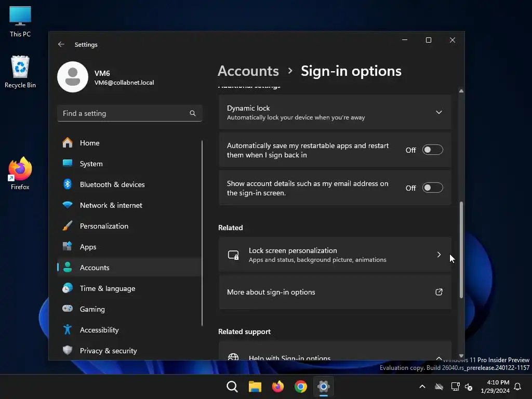Click the Gaming controller icon
The height and width of the screenshot is (399, 532).
click(x=68, y=309)
